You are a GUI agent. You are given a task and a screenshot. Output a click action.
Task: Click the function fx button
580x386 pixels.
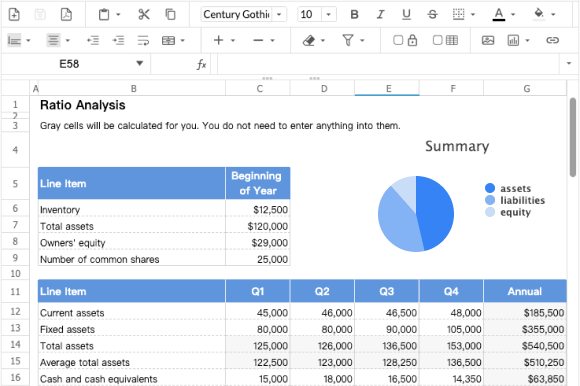click(x=201, y=64)
